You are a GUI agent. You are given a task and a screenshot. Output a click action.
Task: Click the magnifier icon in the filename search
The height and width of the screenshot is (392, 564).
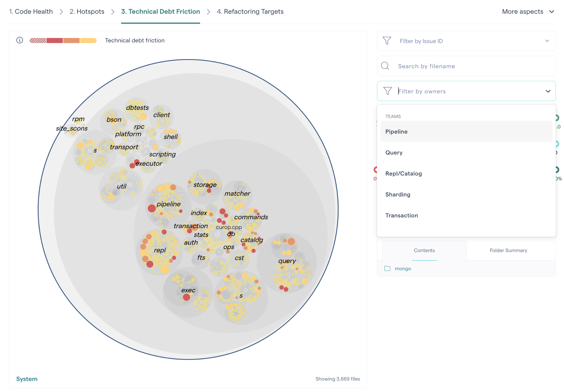tap(385, 66)
